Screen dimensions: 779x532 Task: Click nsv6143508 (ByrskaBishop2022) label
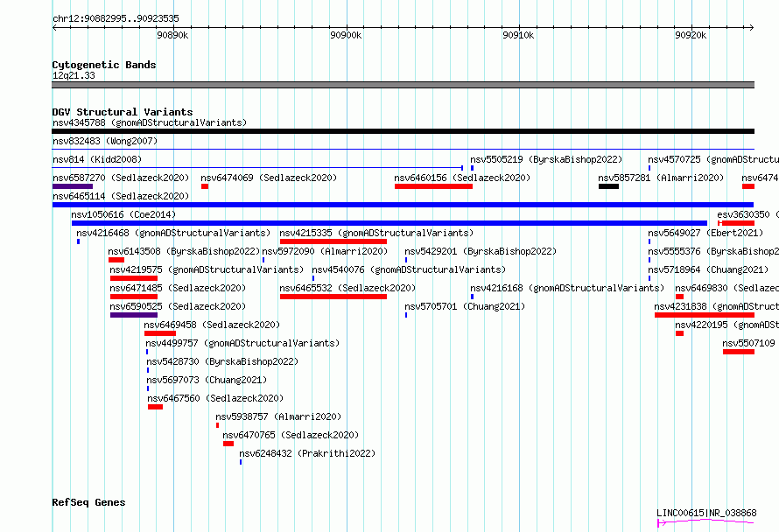coord(185,251)
